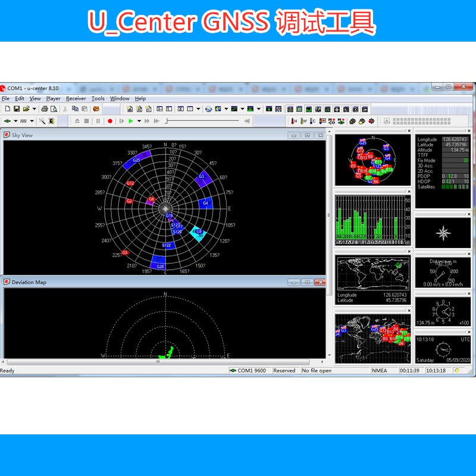Expand the baud rate dropdown arrow

click(32, 121)
